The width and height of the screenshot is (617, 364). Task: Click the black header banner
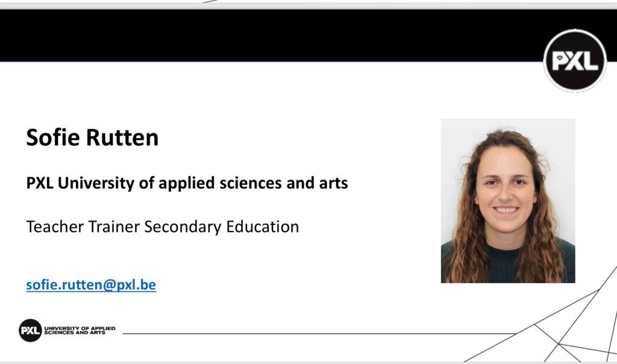point(271,35)
